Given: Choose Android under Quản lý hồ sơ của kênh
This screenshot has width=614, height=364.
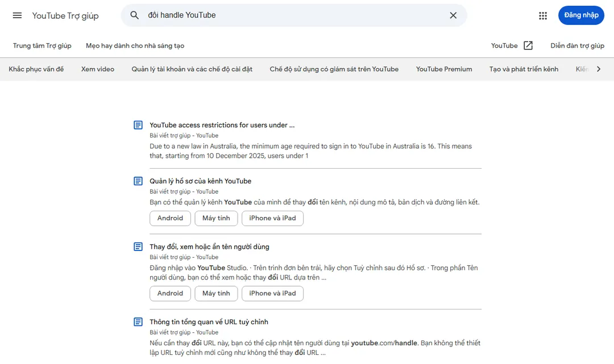Looking at the screenshot, I should pyautogui.click(x=170, y=218).
